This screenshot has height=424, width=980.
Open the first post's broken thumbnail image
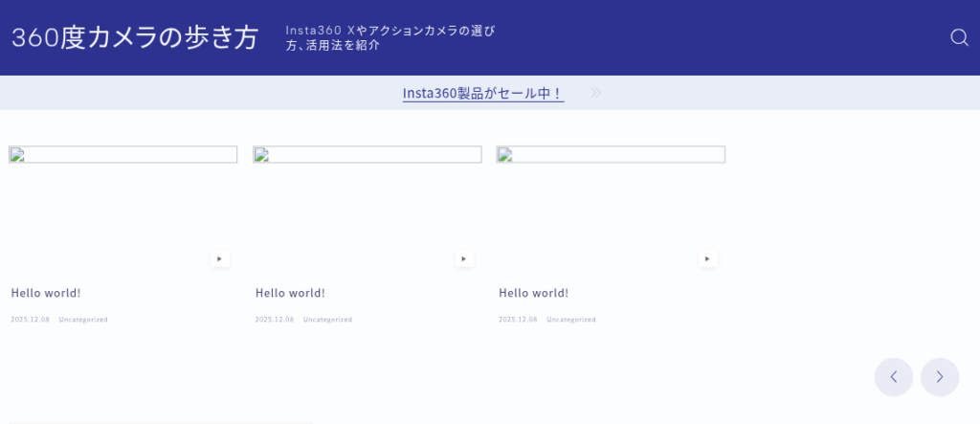pyautogui.click(x=122, y=155)
